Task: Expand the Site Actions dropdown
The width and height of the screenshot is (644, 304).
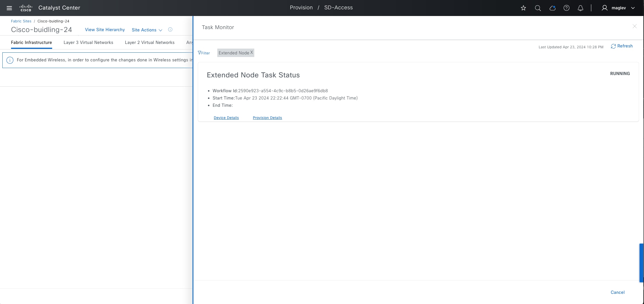Action: click(x=147, y=30)
